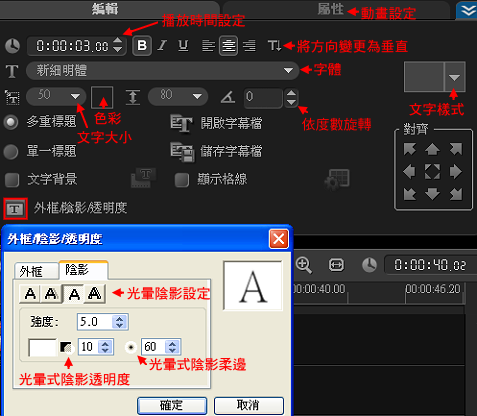Select the 單一標題 radio button

tap(11, 152)
